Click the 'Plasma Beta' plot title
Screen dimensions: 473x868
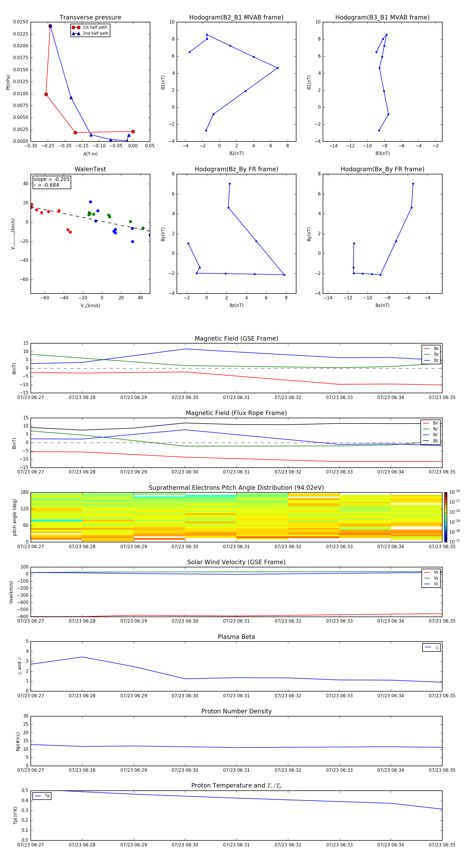(236, 637)
